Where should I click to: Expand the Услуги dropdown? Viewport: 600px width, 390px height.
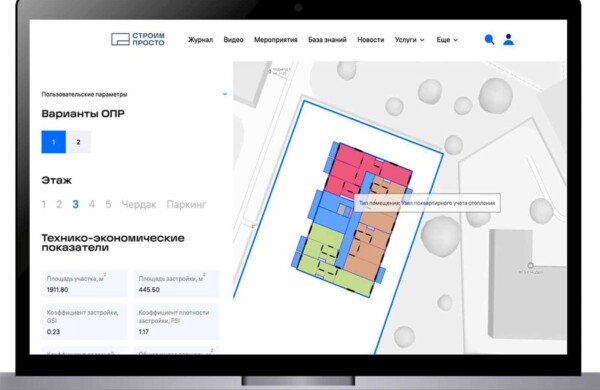pyautogui.click(x=409, y=40)
